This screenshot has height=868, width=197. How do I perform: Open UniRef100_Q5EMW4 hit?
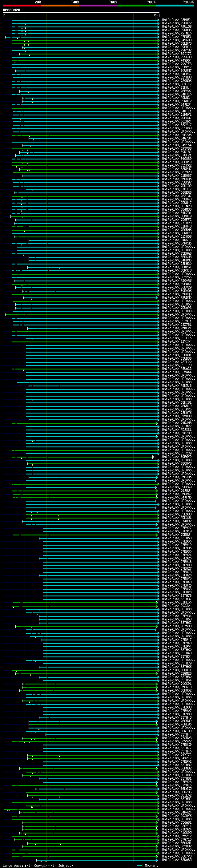click(x=177, y=535)
